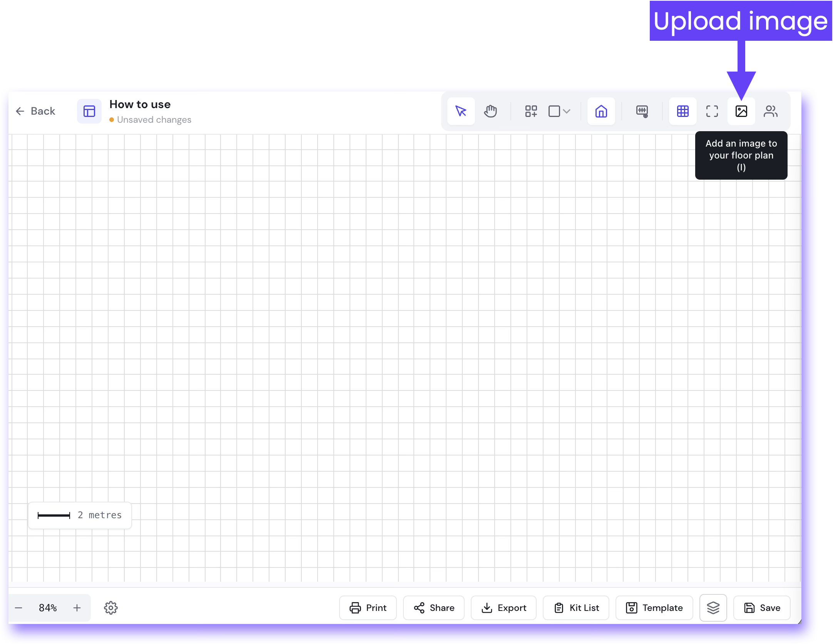The height and width of the screenshot is (644, 833).
Task: Zoom in with the plus button
Action: (77, 608)
